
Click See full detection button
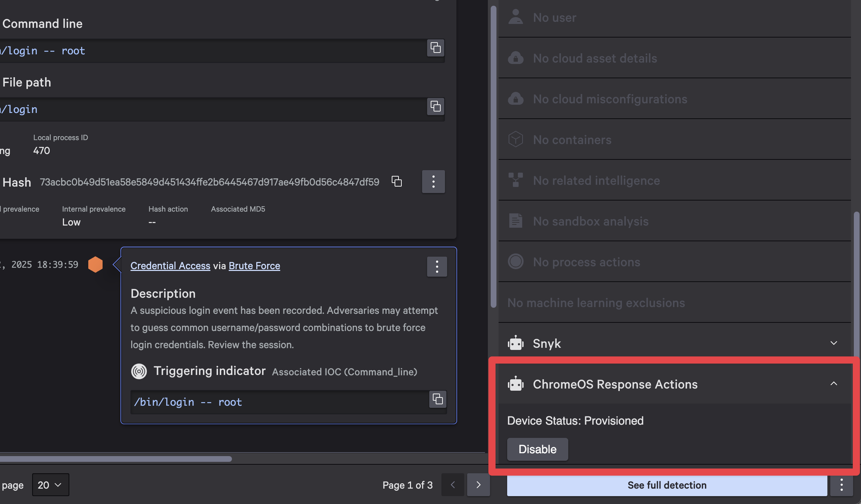[x=667, y=485]
